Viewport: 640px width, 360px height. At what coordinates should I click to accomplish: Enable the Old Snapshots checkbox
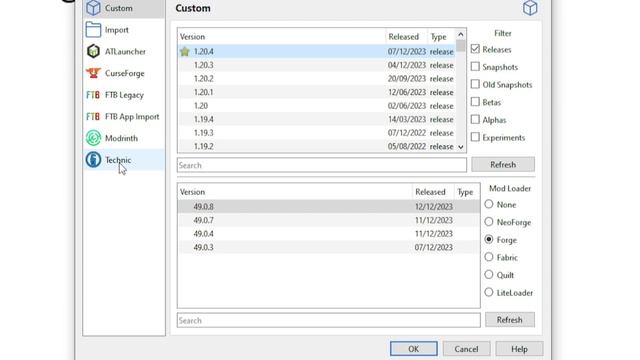coord(475,84)
